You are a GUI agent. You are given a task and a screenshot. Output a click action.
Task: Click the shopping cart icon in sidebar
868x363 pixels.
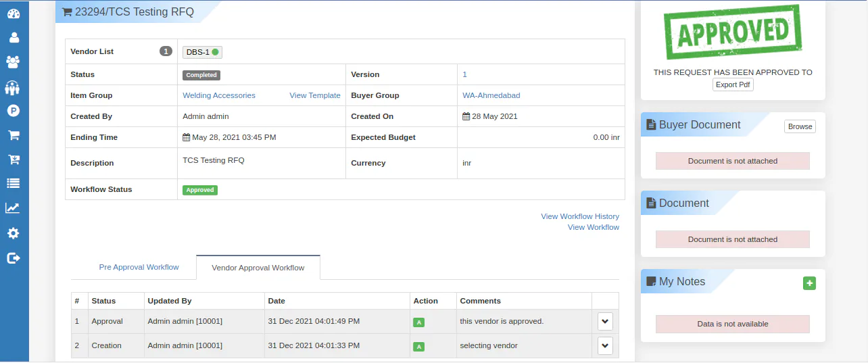point(13,135)
